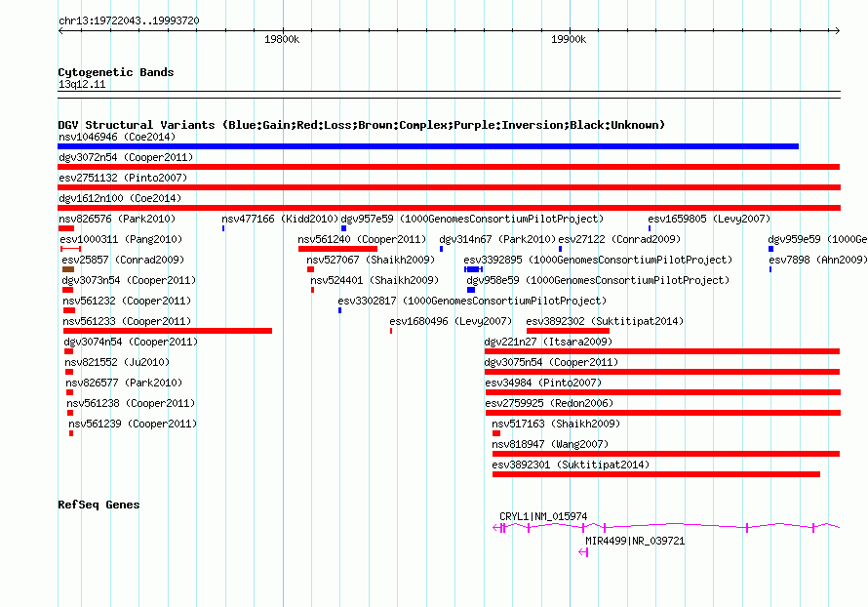This screenshot has height=607, width=868.
Task: Open dgv957e59 1000Genomes variant label
Action: point(472,219)
